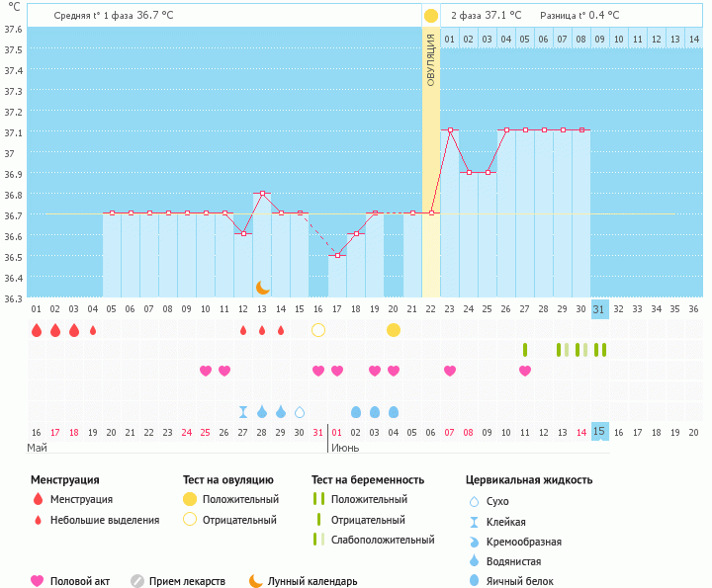Click the 'Прием лекарств' pill icon in legend
The width and height of the screenshot is (712, 588).
137,581
